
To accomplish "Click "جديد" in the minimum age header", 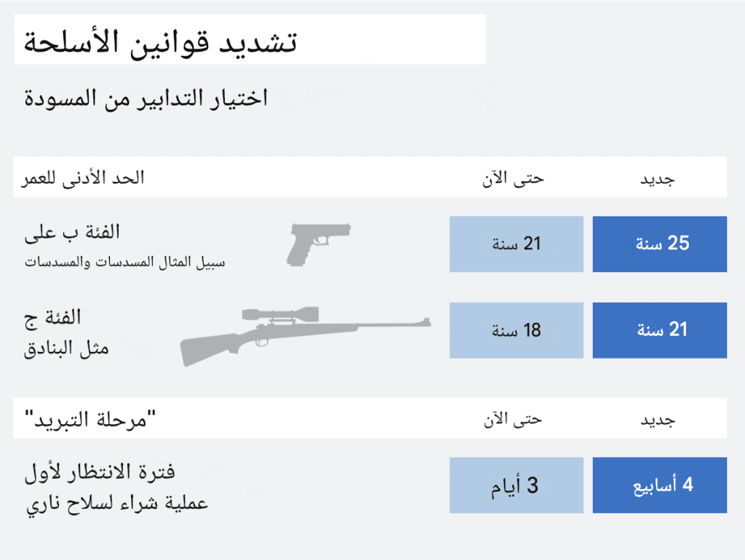I will pyautogui.click(x=657, y=178).
